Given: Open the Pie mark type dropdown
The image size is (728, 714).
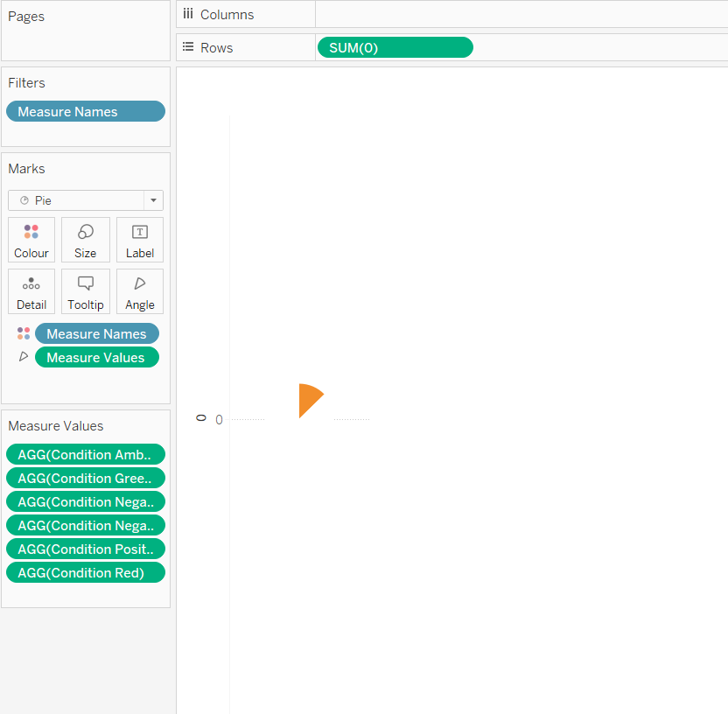Looking at the screenshot, I should 77,200.
